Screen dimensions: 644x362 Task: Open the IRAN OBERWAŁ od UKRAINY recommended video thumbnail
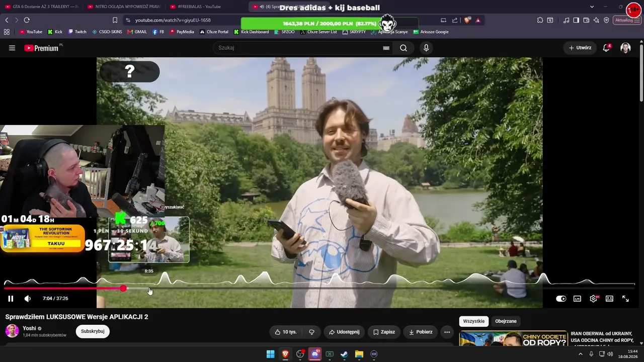[513, 339]
